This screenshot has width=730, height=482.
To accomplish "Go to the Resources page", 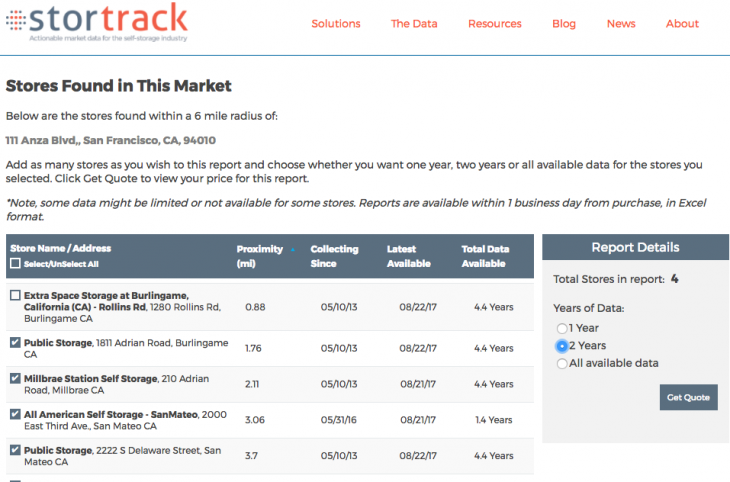I will pos(494,24).
